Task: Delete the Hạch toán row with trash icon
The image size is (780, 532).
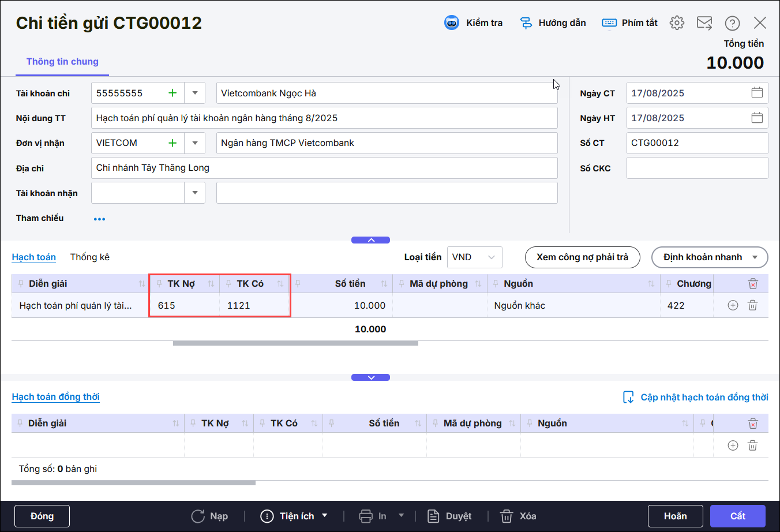Action: 752,305
